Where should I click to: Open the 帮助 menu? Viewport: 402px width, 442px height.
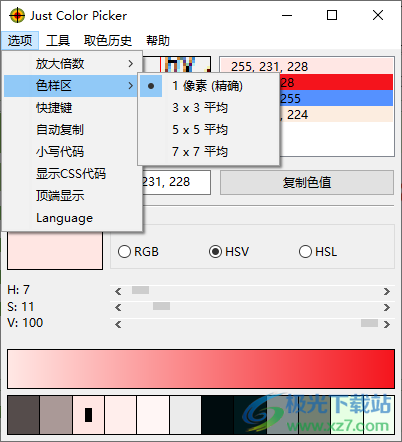(158, 41)
